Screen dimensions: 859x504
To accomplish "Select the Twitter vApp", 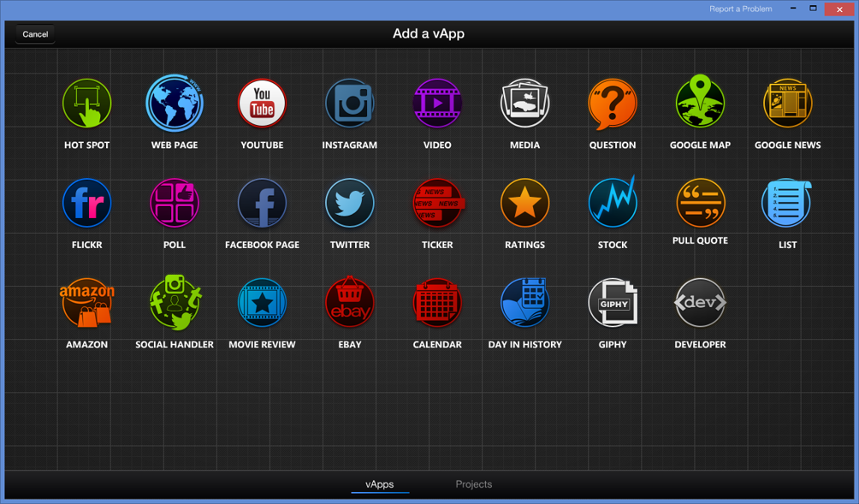I will tap(349, 204).
